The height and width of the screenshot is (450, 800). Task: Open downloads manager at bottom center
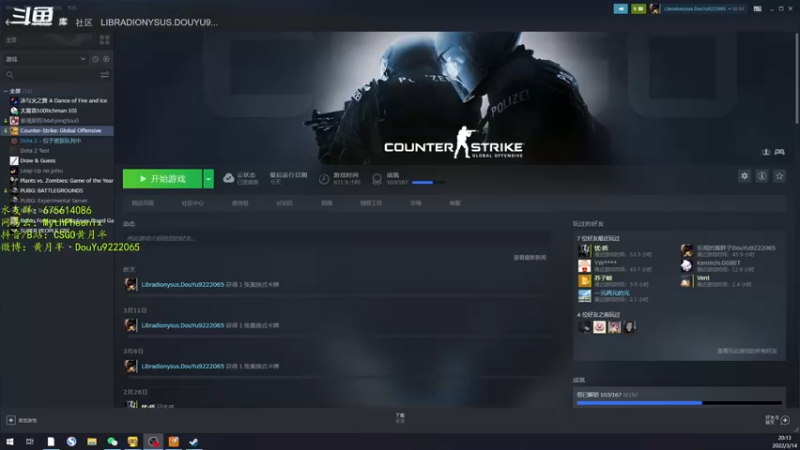pyautogui.click(x=400, y=418)
